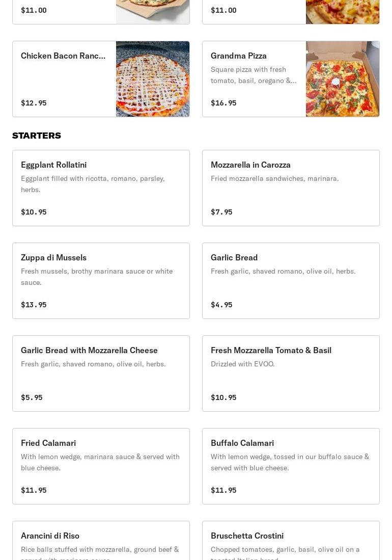Click the STARTERS section heading
Screen dimensions: 392x560
(37, 136)
